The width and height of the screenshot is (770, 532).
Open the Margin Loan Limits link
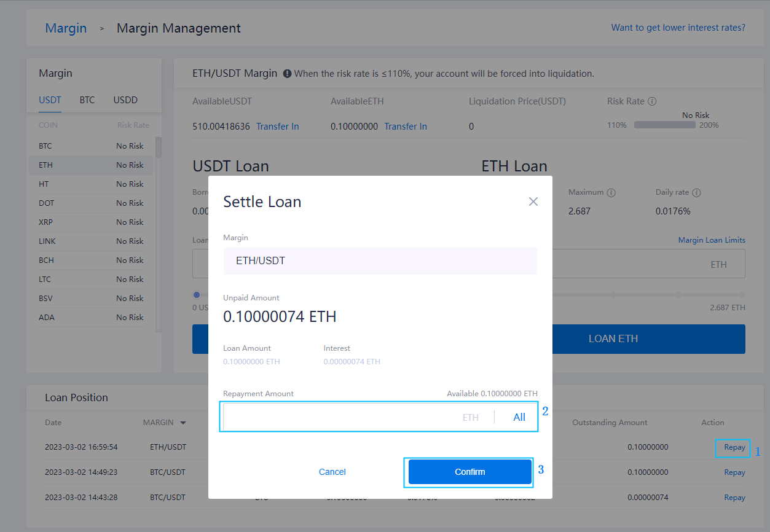point(711,240)
